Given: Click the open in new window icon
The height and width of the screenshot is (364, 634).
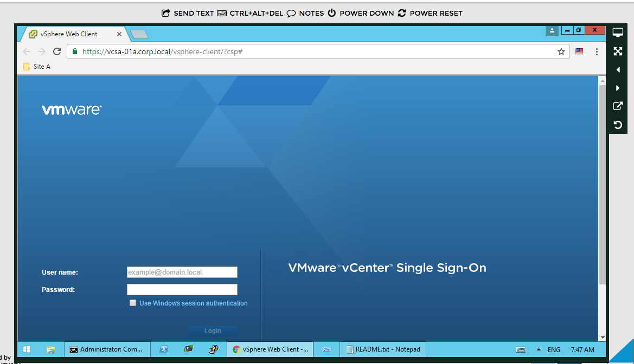Looking at the screenshot, I should [617, 106].
